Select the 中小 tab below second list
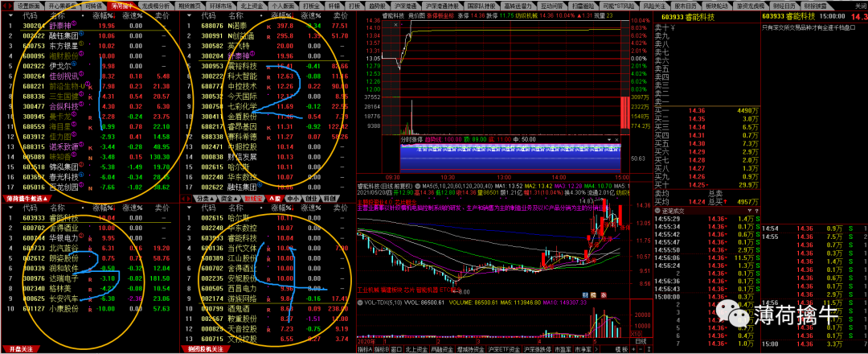The width and height of the screenshot is (868, 354). click(293, 199)
